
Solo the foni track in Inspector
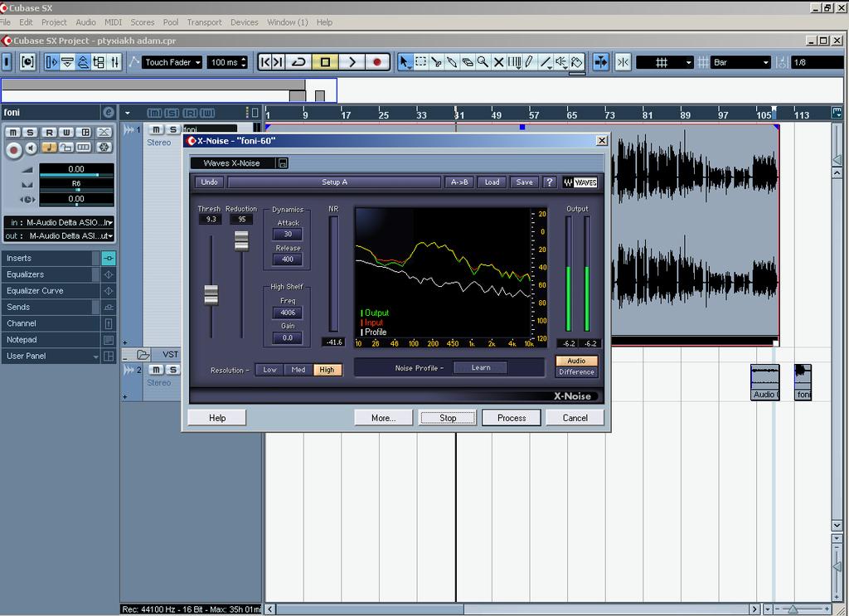click(x=30, y=132)
